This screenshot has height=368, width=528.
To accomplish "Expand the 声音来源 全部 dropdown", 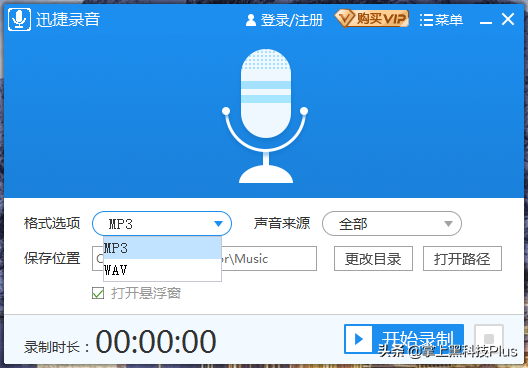I will pyautogui.click(x=392, y=224).
